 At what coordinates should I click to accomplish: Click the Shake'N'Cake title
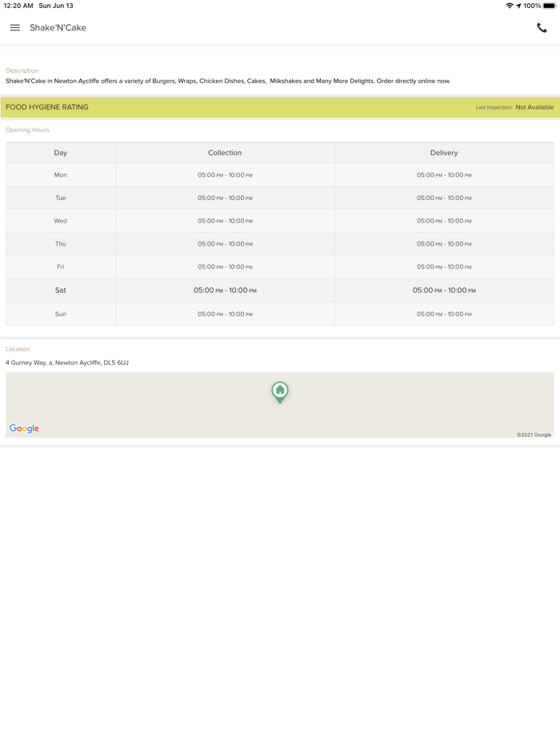pos(58,28)
